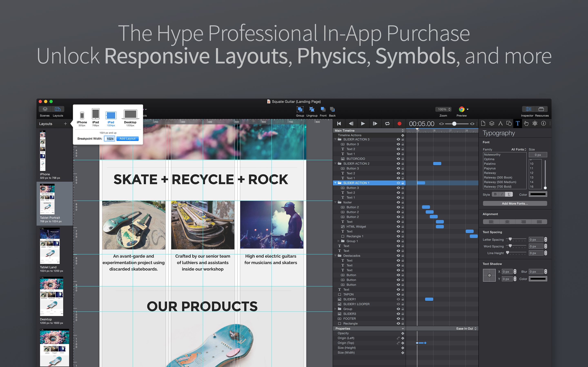Viewport: 588px width, 367px height.
Task: Click the Bring to Front icon
Action: (x=323, y=109)
